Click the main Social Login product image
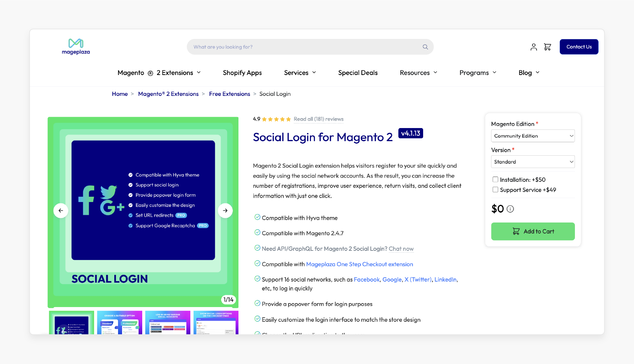This screenshot has height=364, width=634. pos(143,212)
